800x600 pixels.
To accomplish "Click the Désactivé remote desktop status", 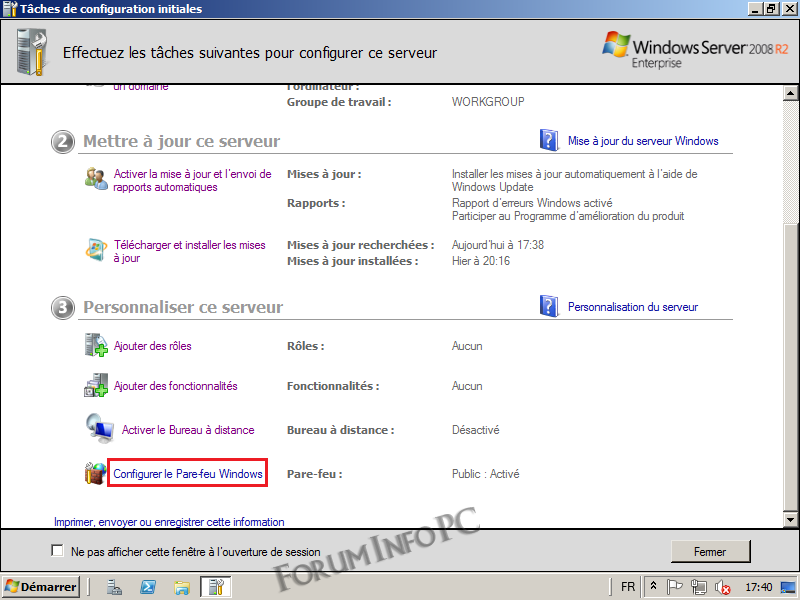I will [x=476, y=430].
